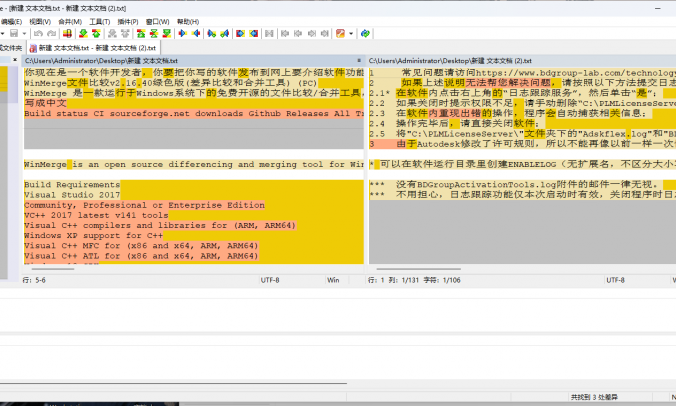
Task: Click the greyed Auto Merge icon
Action: tap(269, 33)
